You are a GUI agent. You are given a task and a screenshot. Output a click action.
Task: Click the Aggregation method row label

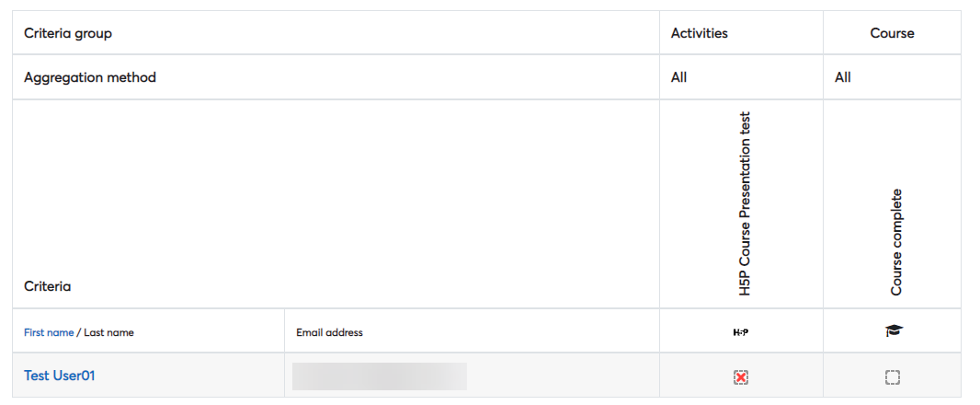pyautogui.click(x=90, y=77)
